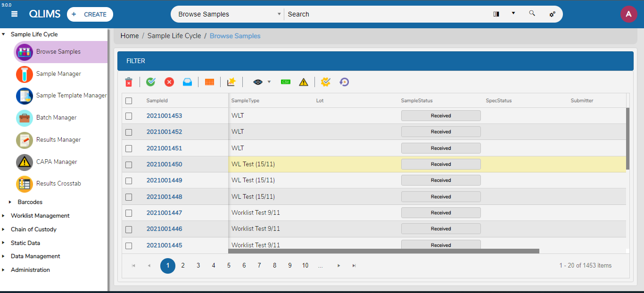Expand the Barcodes tree node
This screenshot has height=293, width=644.
(11, 202)
